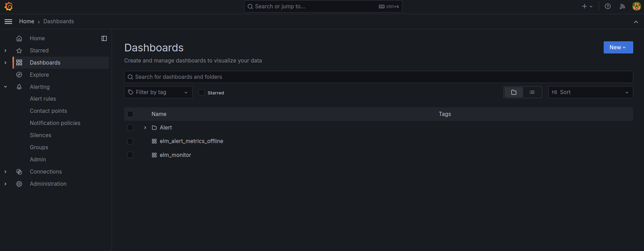
Task: Open Contact points under Alerting
Action: (x=48, y=111)
